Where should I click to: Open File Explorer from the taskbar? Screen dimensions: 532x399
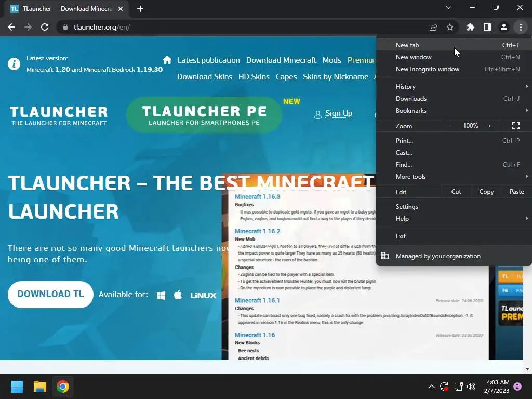click(x=39, y=387)
